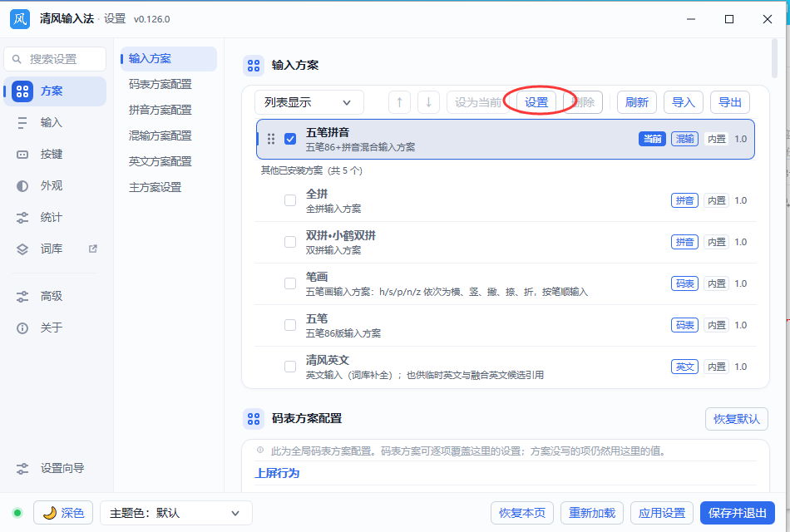Go to 输入 settings section
This screenshot has height=532, width=790.
click(55, 123)
